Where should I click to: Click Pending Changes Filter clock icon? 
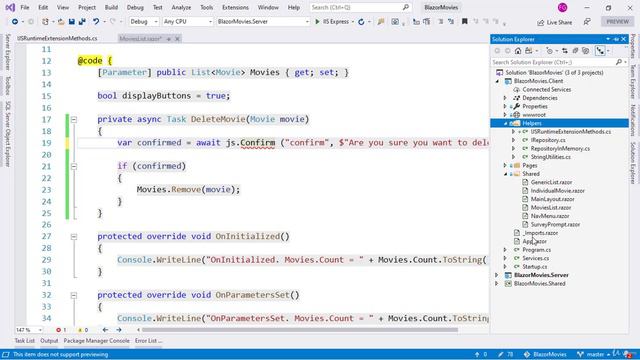coord(549,51)
